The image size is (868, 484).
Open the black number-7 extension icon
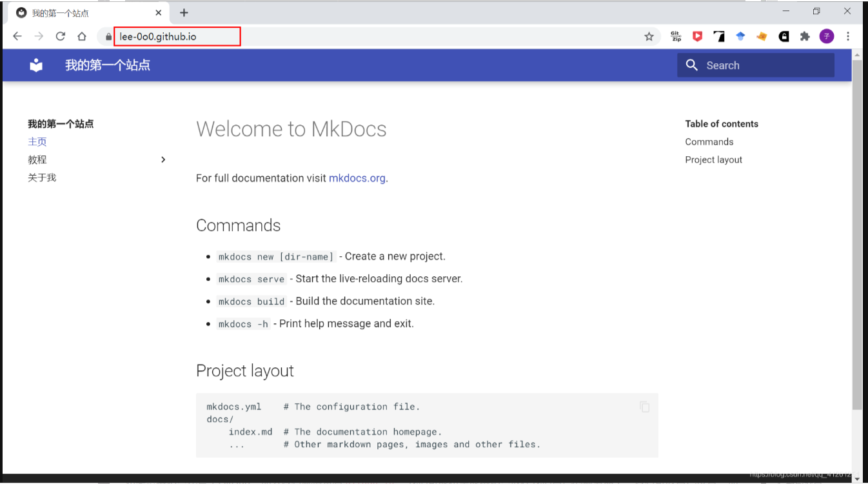click(719, 37)
